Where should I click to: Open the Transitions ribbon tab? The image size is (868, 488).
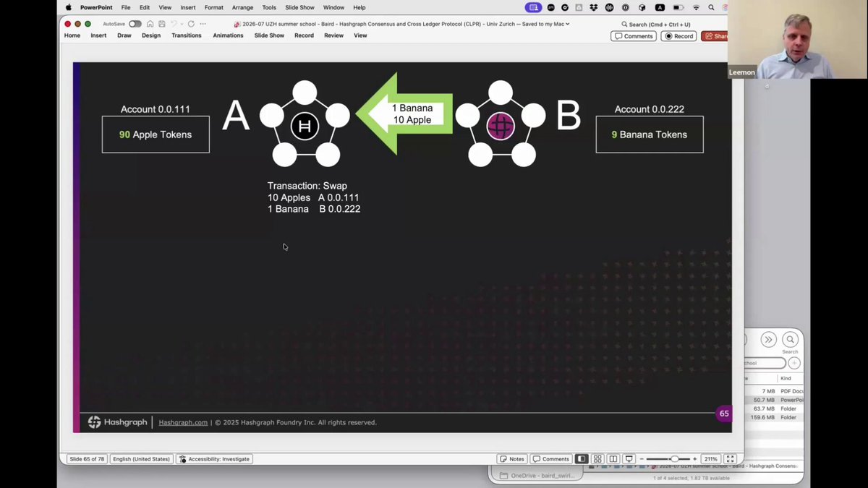[x=187, y=35]
